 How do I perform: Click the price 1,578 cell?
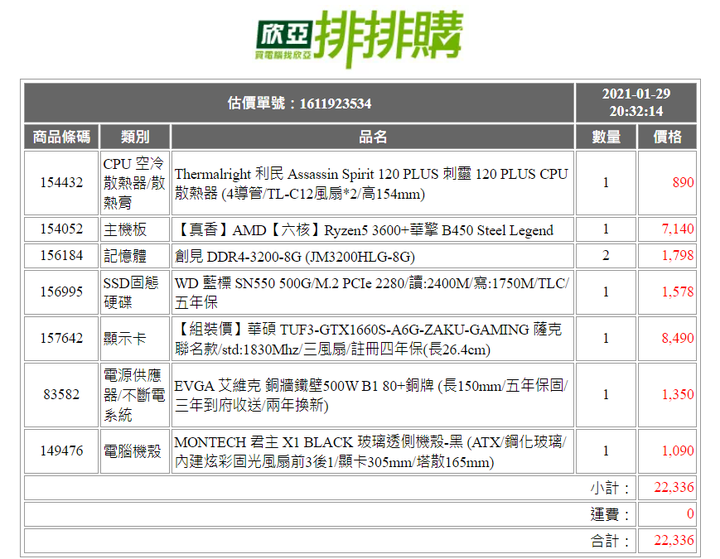click(x=667, y=292)
